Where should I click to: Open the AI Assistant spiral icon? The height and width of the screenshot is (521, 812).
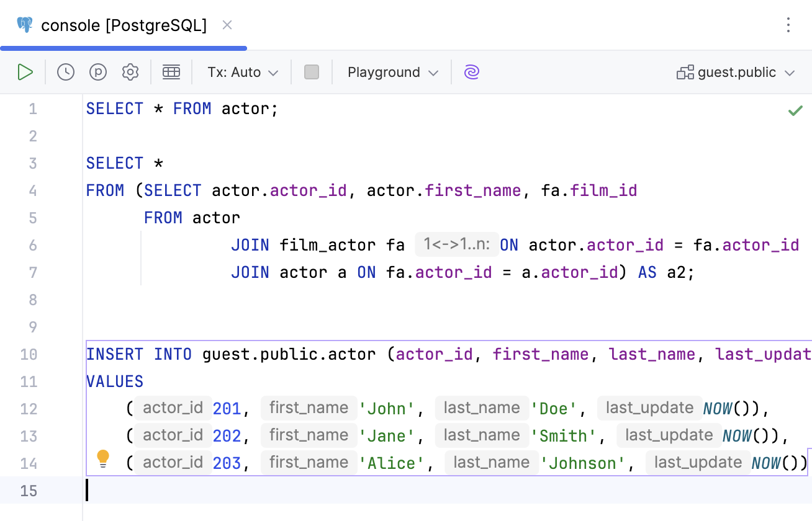(x=472, y=72)
